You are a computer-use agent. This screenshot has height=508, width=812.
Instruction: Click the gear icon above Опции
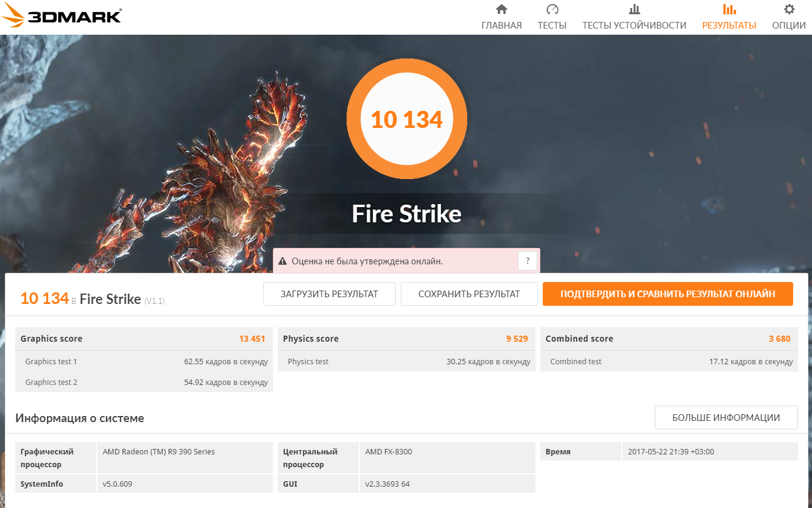[789, 9]
